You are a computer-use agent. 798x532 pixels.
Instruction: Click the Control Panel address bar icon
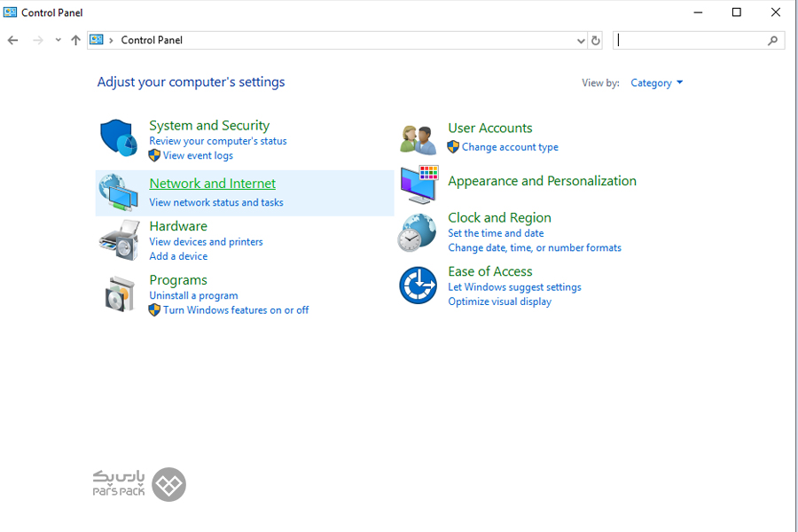point(96,40)
